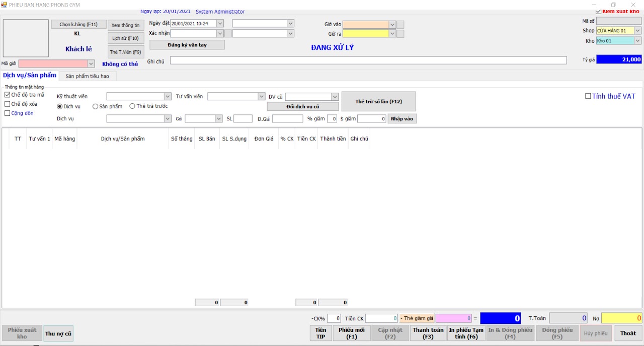The image size is (644, 346).
Task: Click 'Thanh toán (F3)' payment button
Action: [x=428, y=333]
